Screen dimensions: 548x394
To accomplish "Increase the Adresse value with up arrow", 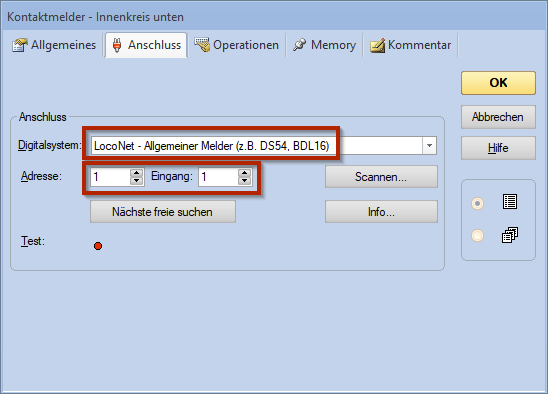I will (x=136, y=173).
